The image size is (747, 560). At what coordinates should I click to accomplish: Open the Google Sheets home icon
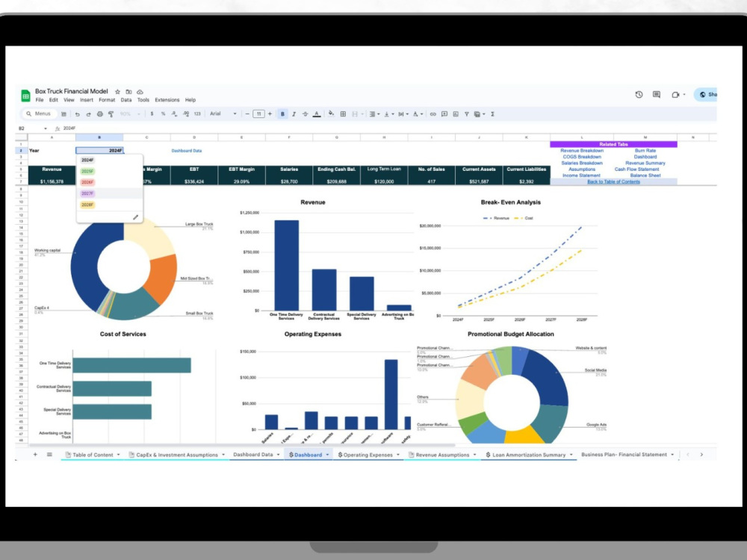click(x=25, y=96)
